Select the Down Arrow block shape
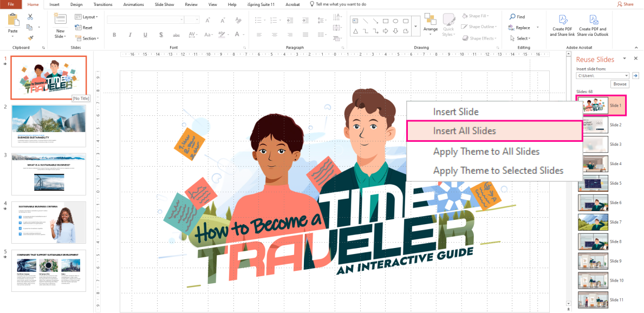This screenshot has width=644, height=313. (x=395, y=31)
